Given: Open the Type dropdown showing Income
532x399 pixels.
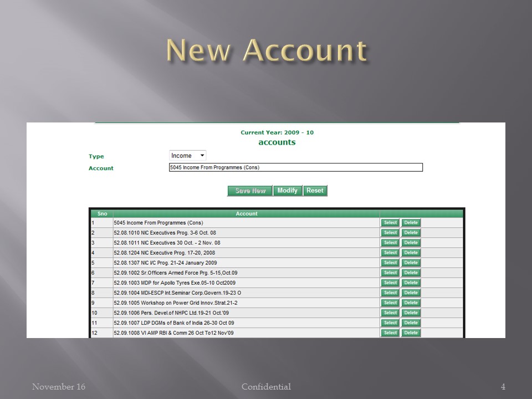Looking at the screenshot, I should tap(187, 156).
